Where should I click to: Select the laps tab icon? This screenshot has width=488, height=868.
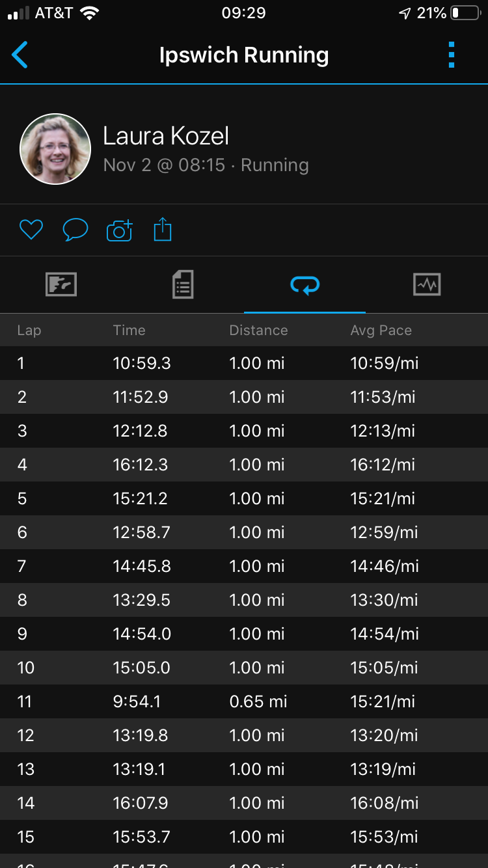[305, 284]
